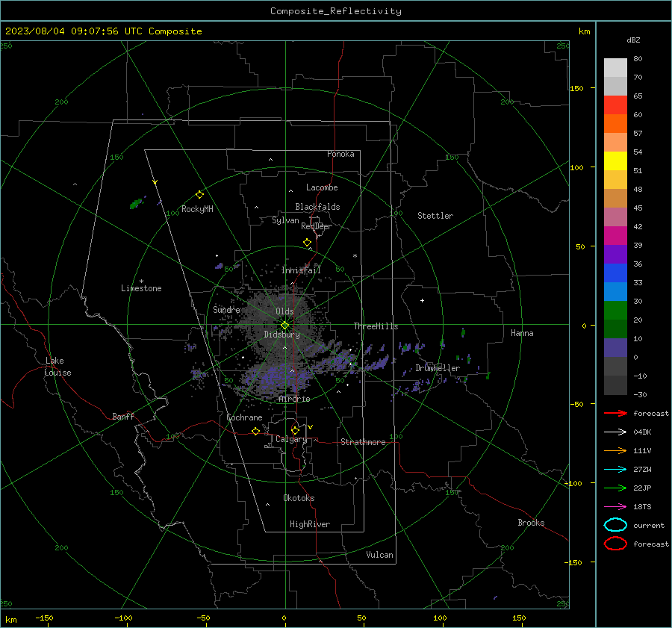Click the ThreeHills label

click(x=376, y=326)
